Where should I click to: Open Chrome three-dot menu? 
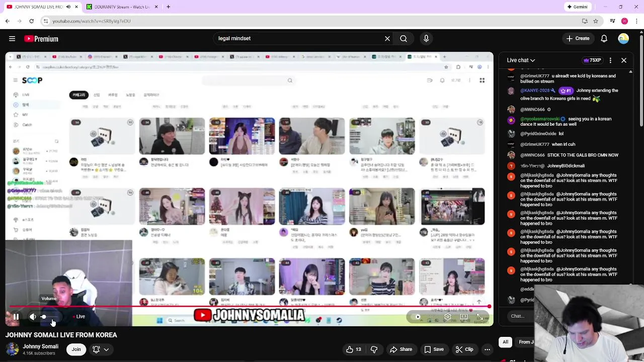tap(636, 21)
